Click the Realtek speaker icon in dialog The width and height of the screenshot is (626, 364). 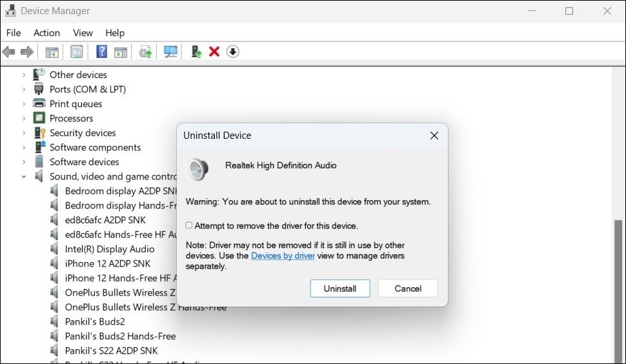click(x=198, y=169)
